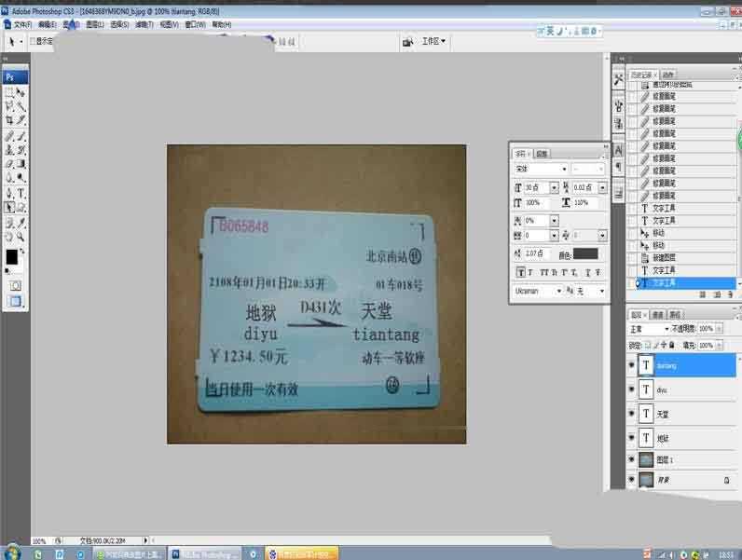The height and width of the screenshot is (560, 742).
Task: Open the font size dropdown arrow
Action: (554, 188)
